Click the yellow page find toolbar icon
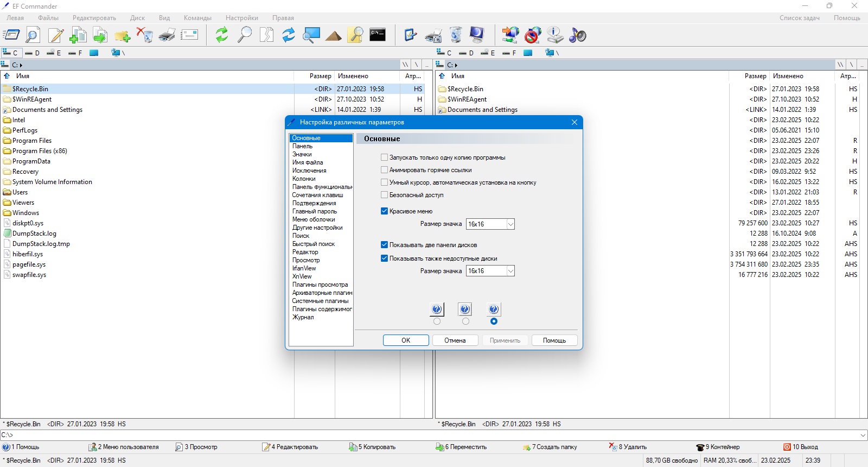 (x=355, y=35)
